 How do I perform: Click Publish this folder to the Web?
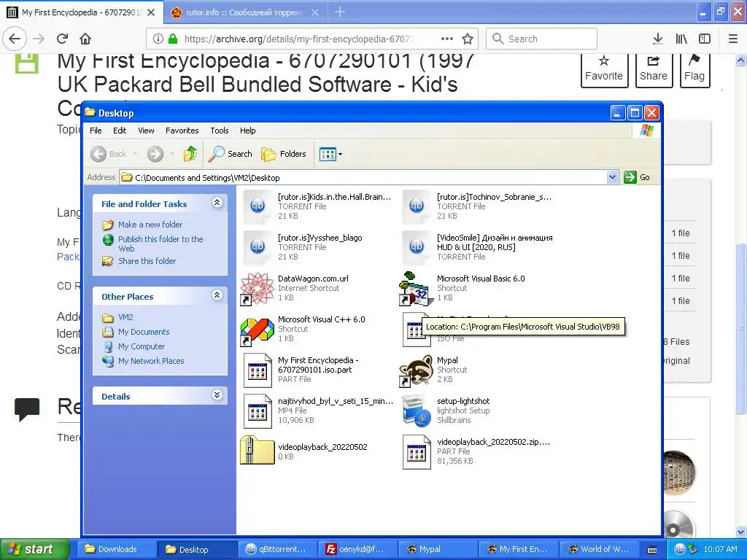[x=160, y=244]
